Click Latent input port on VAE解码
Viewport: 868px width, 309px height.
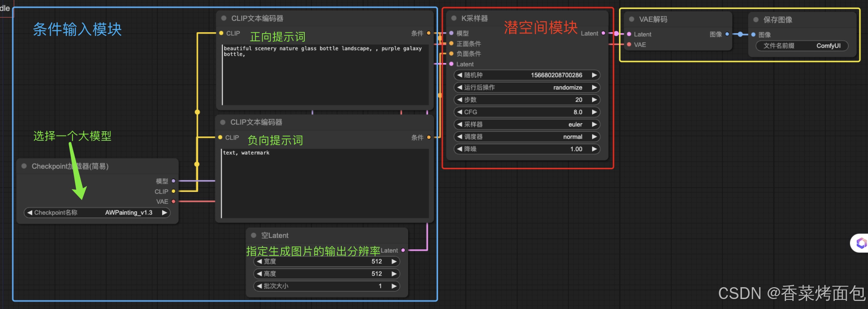coord(629,34)
